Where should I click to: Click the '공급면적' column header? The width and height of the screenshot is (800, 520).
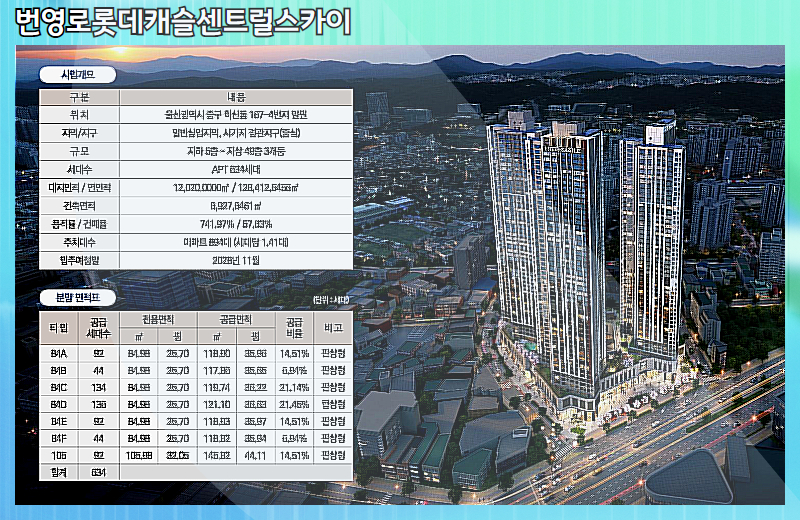point(236,319)
